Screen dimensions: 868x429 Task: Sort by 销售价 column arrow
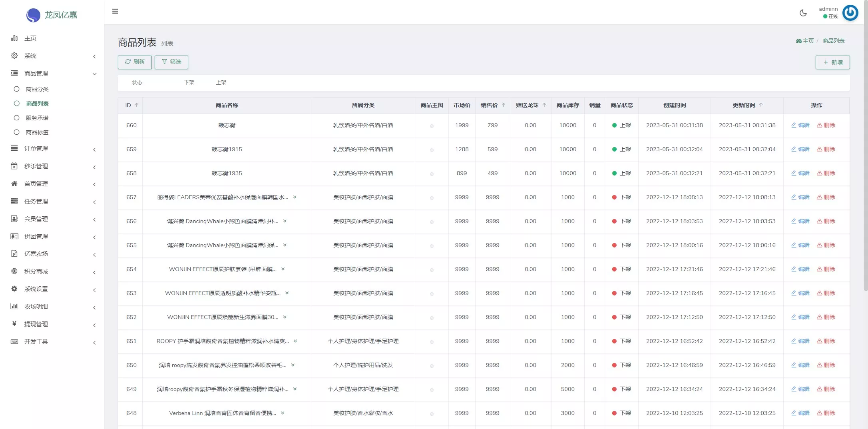(x=504, y=105)
